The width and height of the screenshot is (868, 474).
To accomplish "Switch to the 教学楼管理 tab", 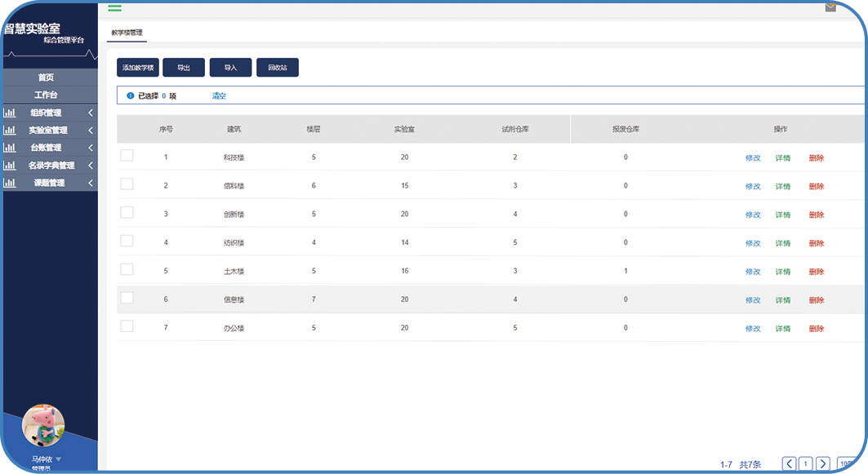I will (x=127, y=33).
